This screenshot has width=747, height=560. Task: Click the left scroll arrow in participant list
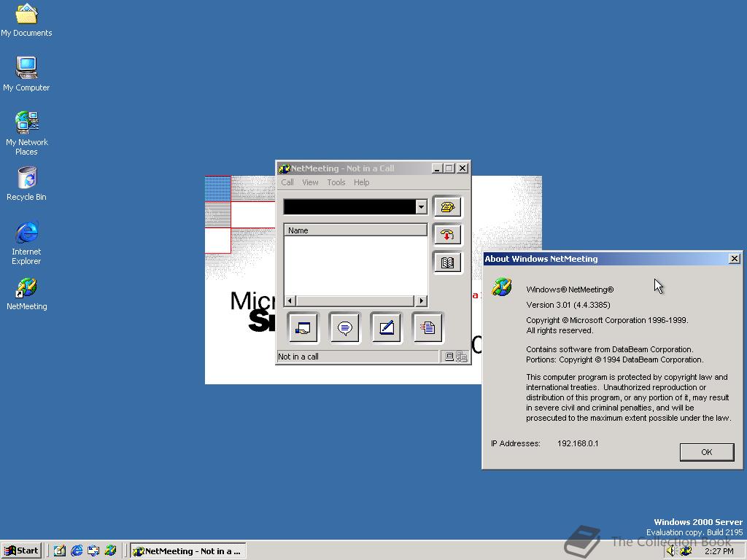pyautogui.click(x=290, y=300)
